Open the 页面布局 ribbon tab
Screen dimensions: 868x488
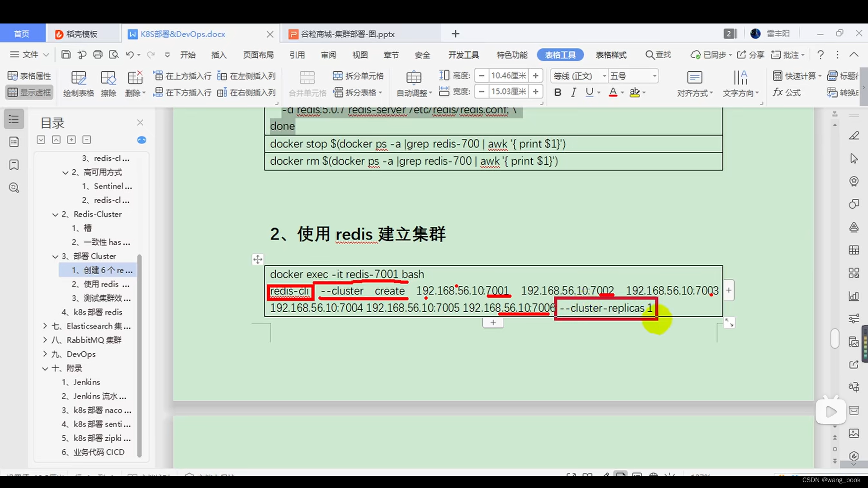pyautogui.click(x=258, y=55)
